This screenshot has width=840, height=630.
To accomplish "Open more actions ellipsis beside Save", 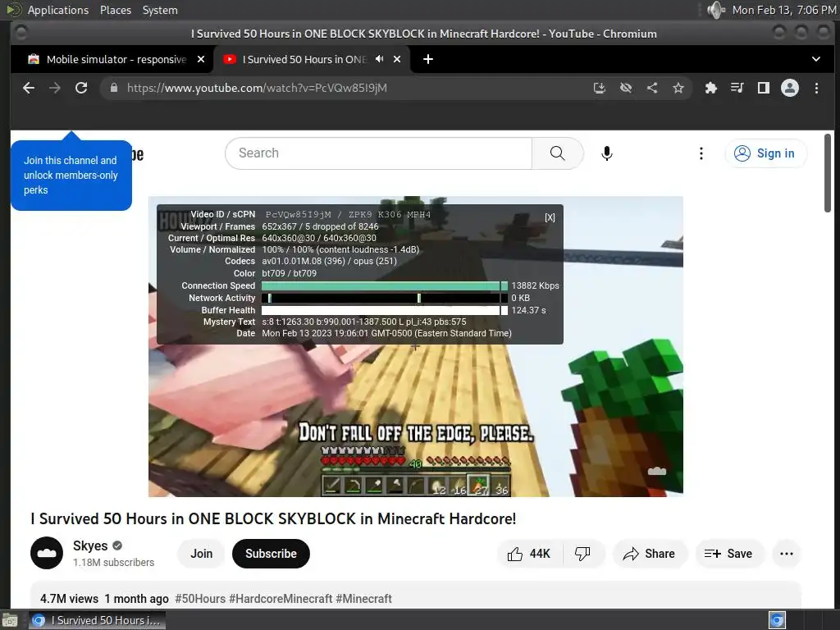I will [x=787, y=554].
